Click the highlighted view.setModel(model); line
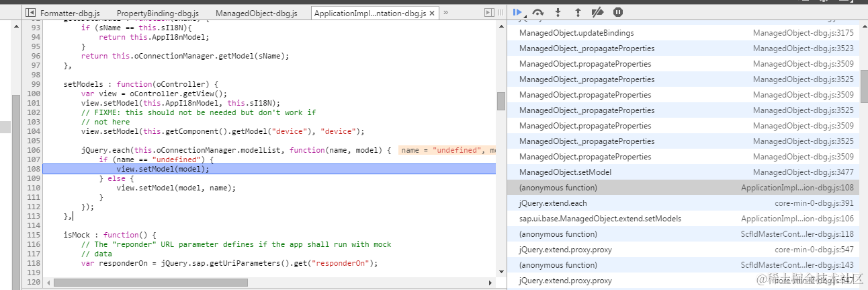Viewport: 868px width, 290px height. point(269,169)
